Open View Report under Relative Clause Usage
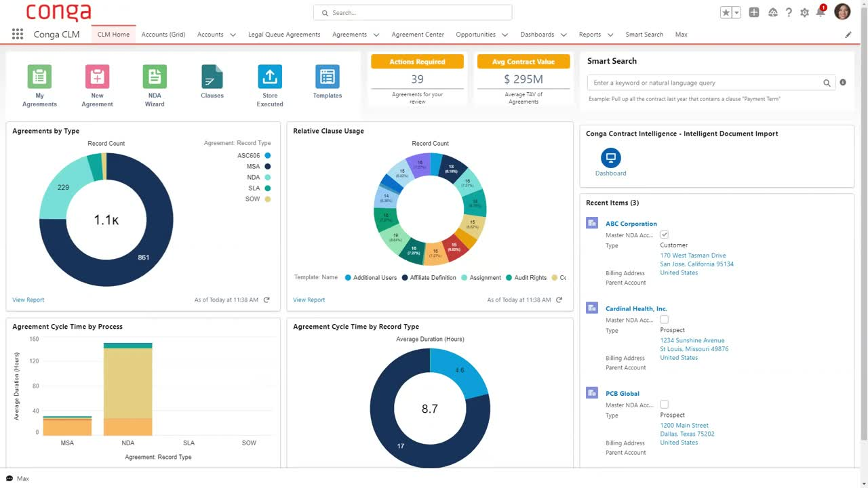Viewport: 868px width, 488px height. click(309, 300)
